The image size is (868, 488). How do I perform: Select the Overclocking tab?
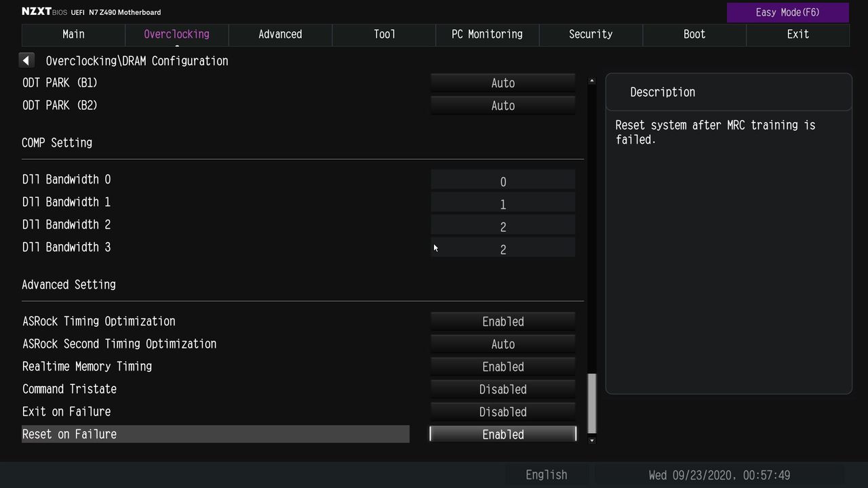click(177, 34)
